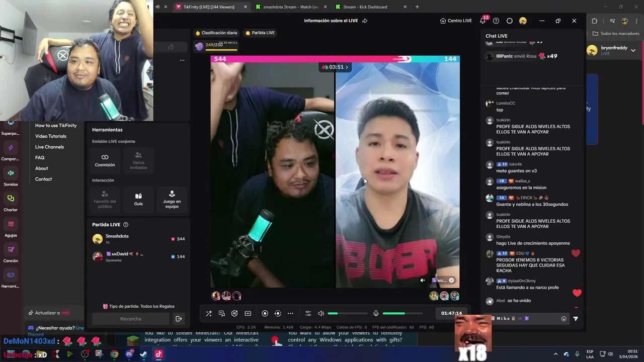This screenshot has height=362, width=644.
Task: Open the Clasificación diaria tab
Action: 216,33
